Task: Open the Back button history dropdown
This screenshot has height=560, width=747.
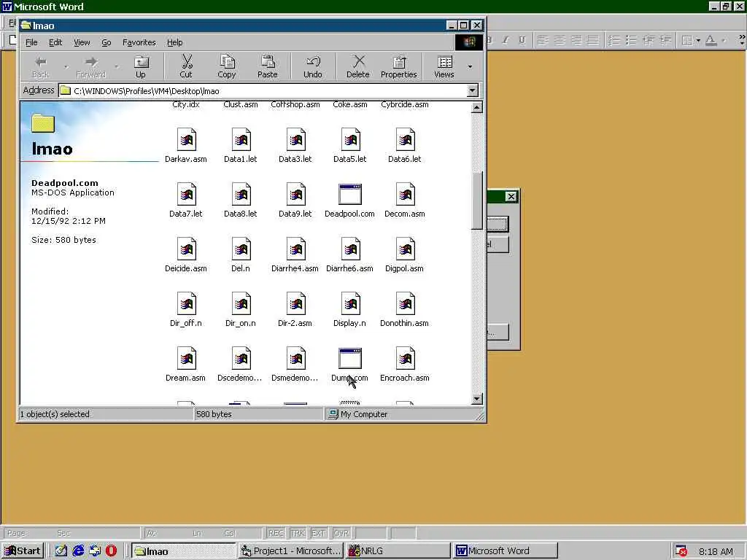Action: click(66, 66)
